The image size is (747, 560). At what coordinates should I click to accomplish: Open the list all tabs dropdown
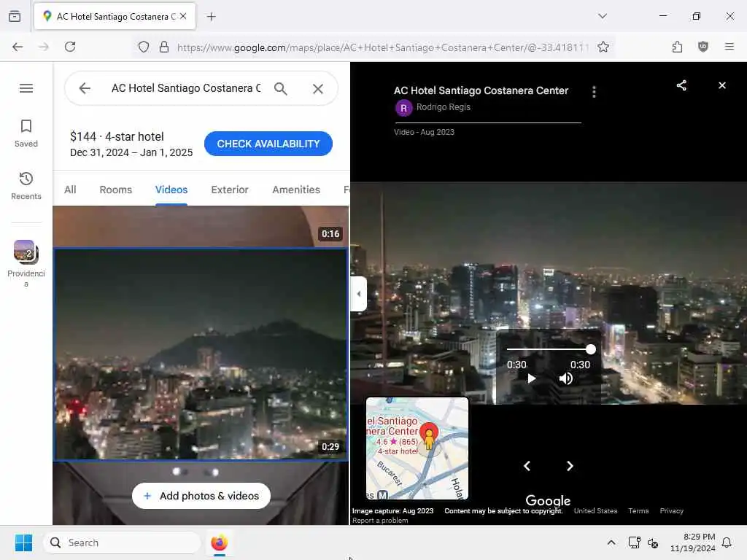click(x=603, y=16)
